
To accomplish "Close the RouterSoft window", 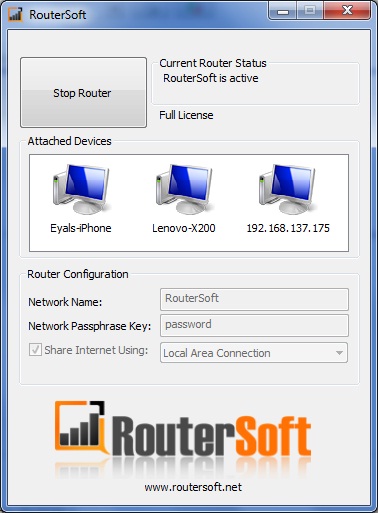I will 347,11.
